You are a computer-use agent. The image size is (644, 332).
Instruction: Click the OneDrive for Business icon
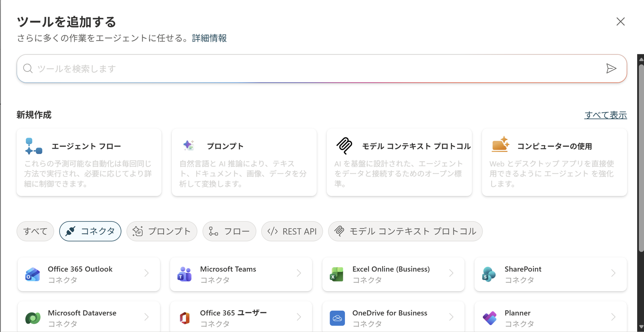[x=337, y=318]
